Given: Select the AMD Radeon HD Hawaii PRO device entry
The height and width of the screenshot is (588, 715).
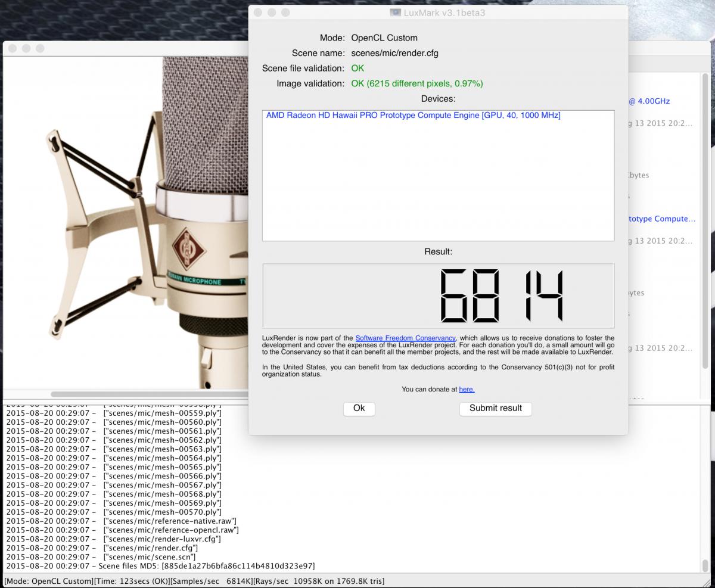Looking at the screenshot, I should (413, 116).
